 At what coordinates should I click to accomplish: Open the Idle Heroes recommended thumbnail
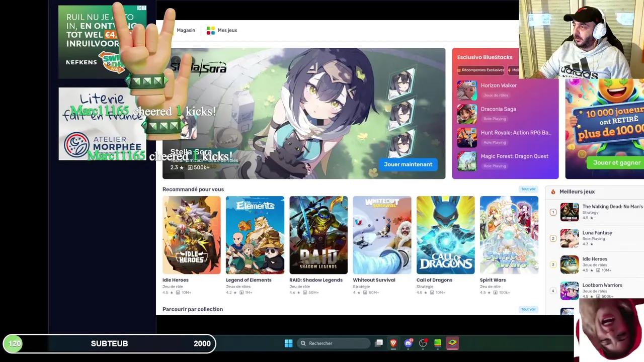[191, 235]
